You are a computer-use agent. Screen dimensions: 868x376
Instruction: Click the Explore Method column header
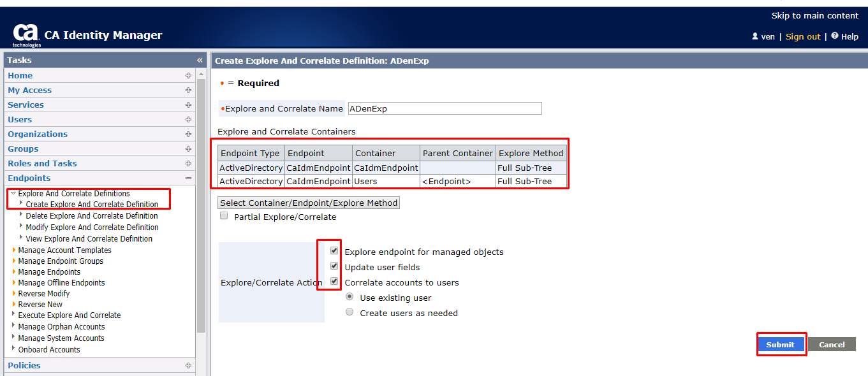tap(531, 153)
